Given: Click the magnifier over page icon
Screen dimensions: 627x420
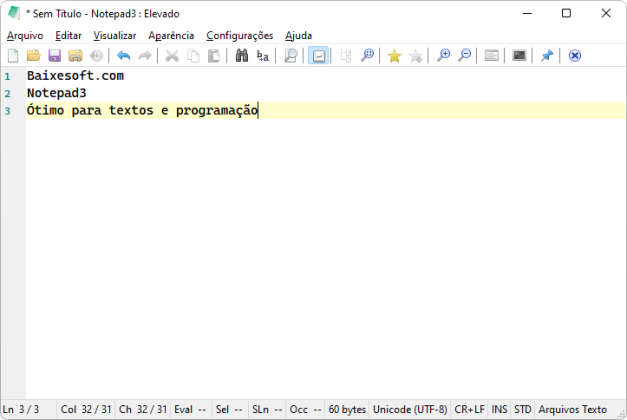Looking at the screenshot, I should pyautogui.click(x=291, y=56).
